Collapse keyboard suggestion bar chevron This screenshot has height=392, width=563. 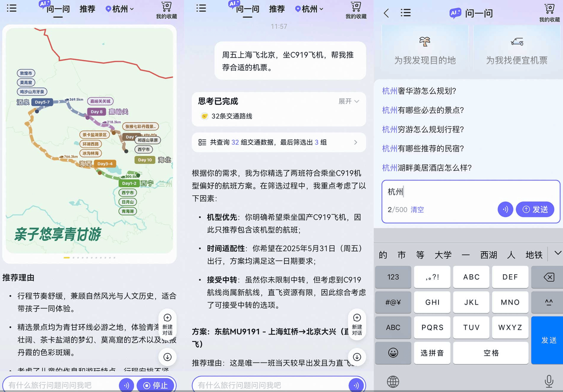coord(557,253)
